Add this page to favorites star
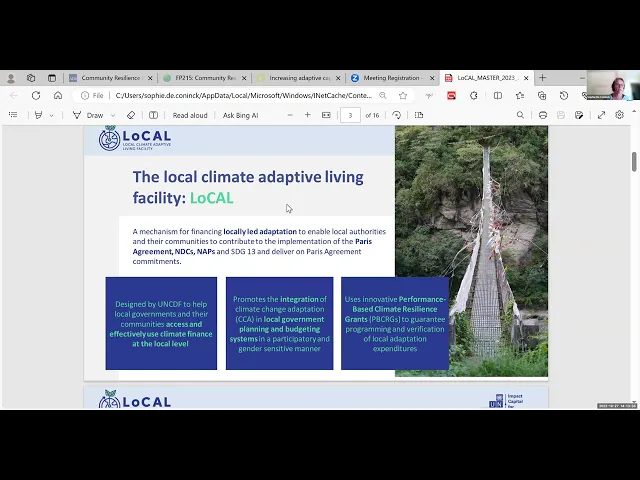The height and width of the screenshot is (480, 640). (403, 96)
